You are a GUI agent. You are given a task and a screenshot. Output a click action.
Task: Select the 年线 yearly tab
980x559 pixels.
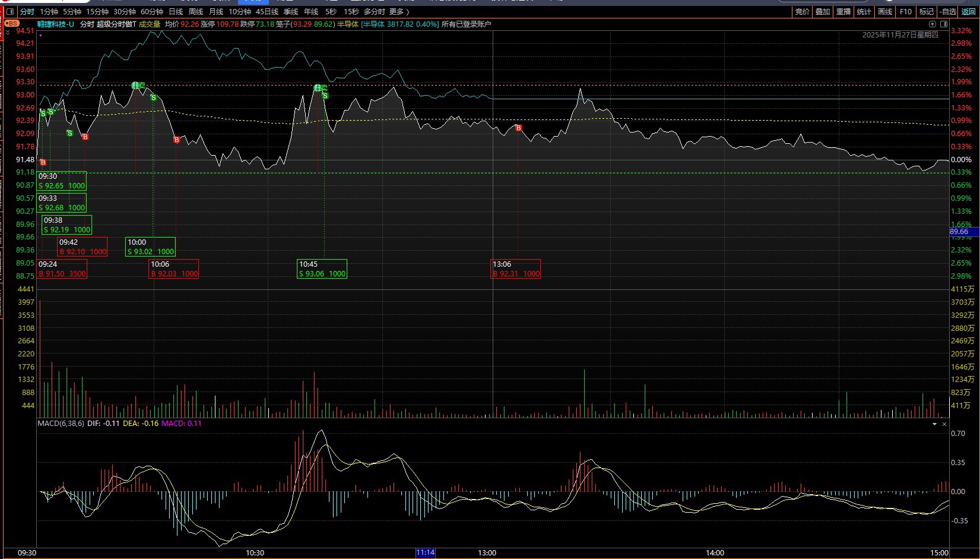coord(311,12)
